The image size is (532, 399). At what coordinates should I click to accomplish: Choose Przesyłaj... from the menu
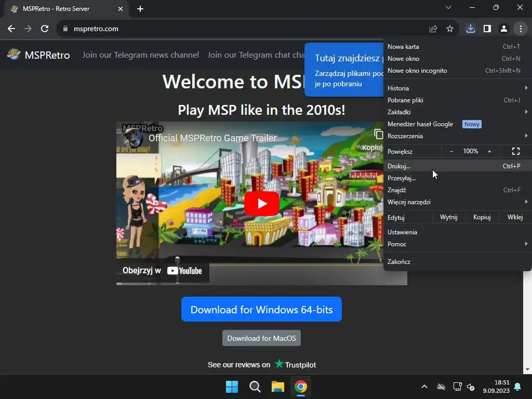(457, 178)
